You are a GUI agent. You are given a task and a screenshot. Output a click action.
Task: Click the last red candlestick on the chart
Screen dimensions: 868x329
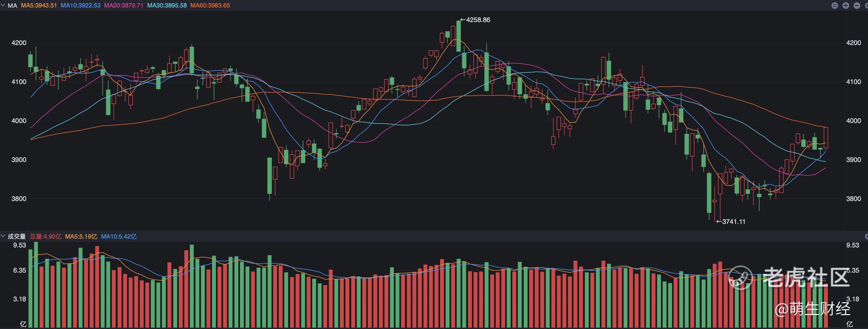tap(826, 138)
